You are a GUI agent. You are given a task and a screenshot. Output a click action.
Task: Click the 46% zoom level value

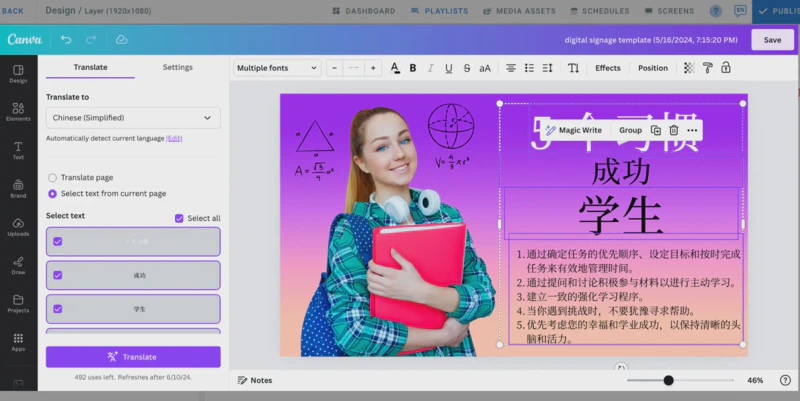[755, 380]
